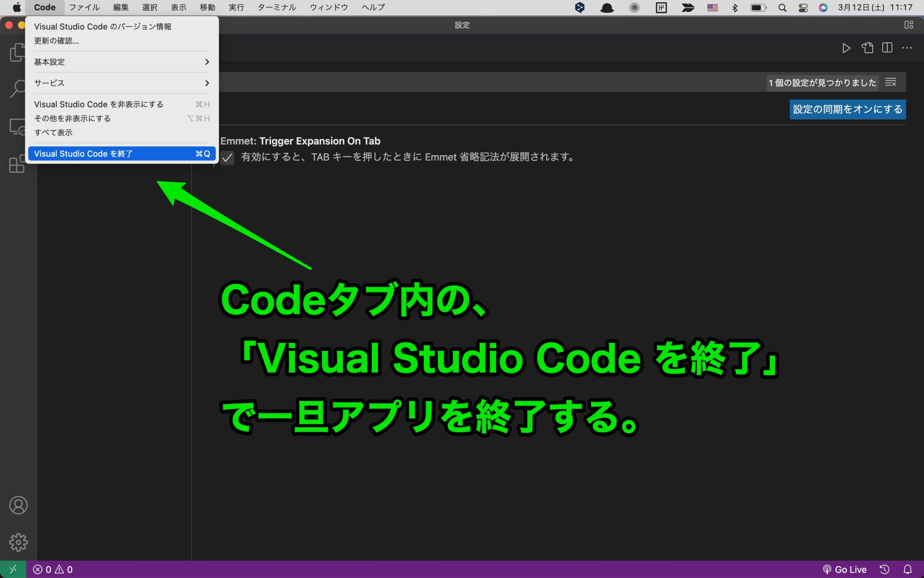Choose Visual Studio Code のバージョン情報
This screenshot has height=578, width=924.
pyautogui.click(x=122, y=26)
